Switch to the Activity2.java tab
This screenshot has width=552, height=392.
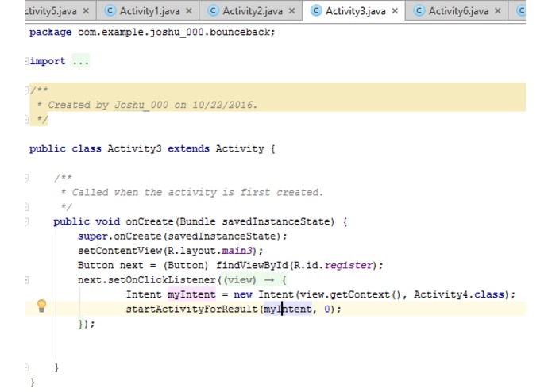[252, 11]
